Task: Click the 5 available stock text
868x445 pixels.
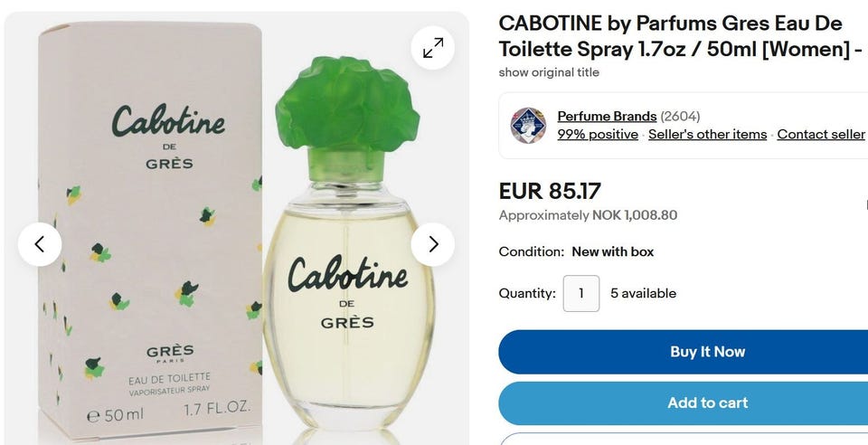Action: (643, 293)
